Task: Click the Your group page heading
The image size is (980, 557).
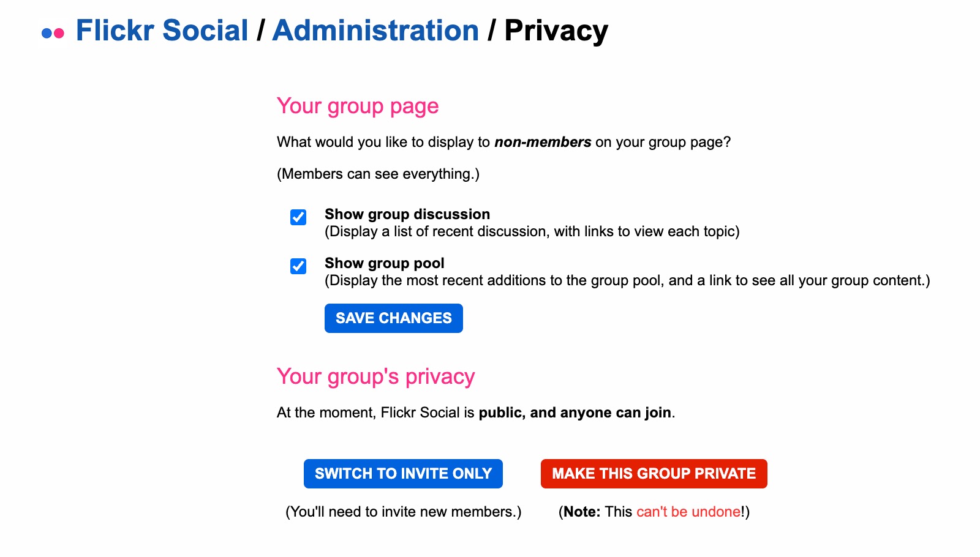Action: click(x=358, y=106)
